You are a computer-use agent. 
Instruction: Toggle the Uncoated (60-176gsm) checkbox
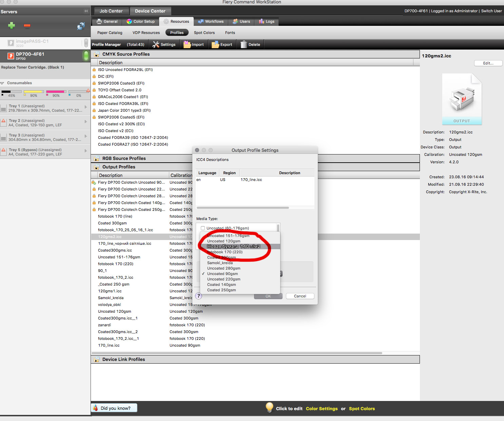(203, 228)
